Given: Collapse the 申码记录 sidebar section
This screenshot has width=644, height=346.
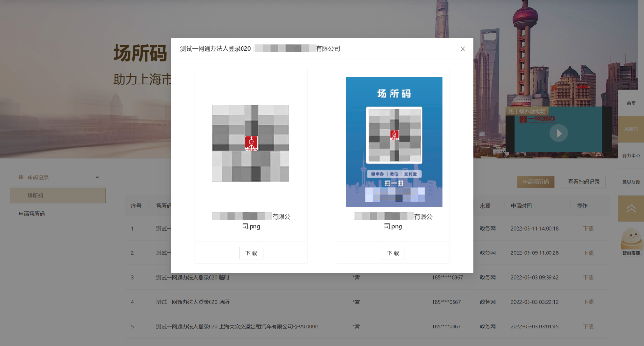Looking at the screenshot, I should pyautogui.click(x=97, y=178).
